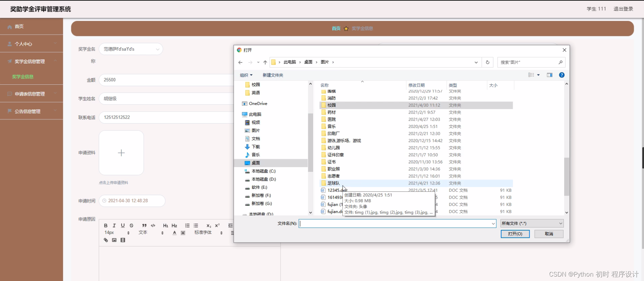
Task: Expand 个人中心 sidebar menu
Action: [x=32, y=44]
